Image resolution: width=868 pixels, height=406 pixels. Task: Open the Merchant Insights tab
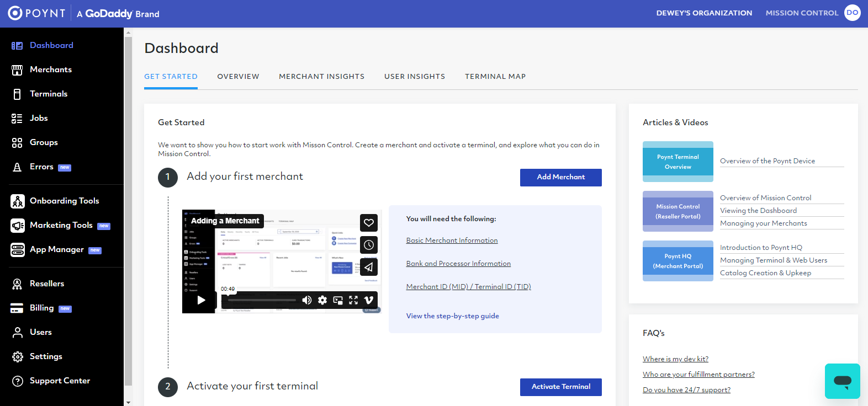click(322, 77)
